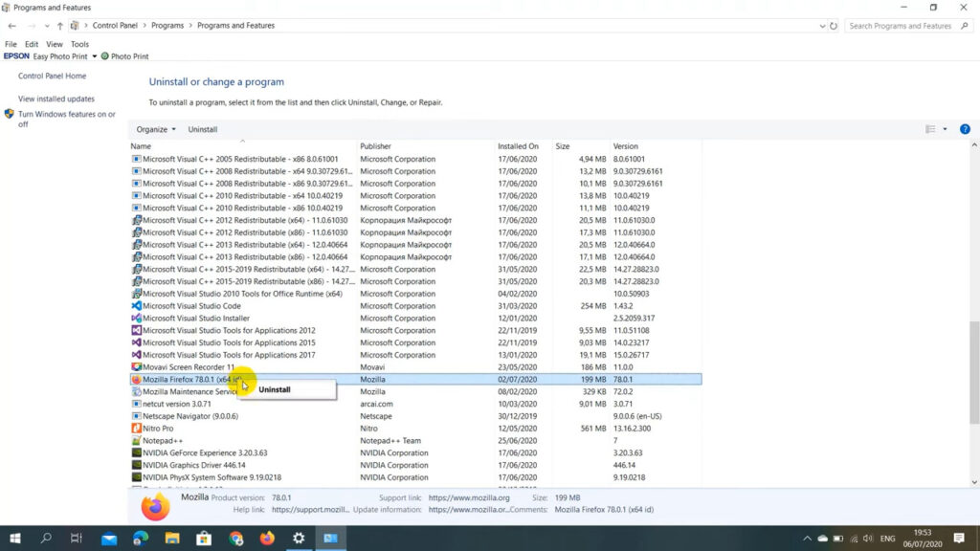Navigate up one level with the up arrow

coord(61,26)
